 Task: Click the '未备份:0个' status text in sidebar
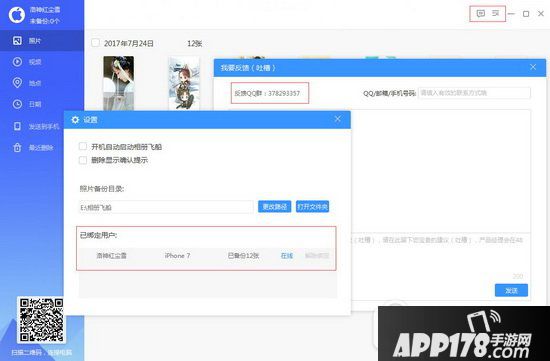(x=45, y=21)
